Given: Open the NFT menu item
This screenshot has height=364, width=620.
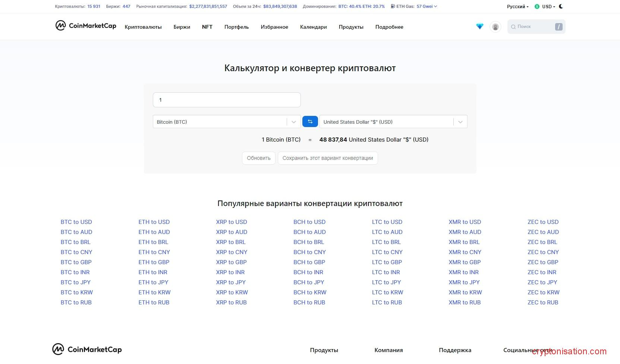Looking at the screenshot, I should click(x=207, y=27).
